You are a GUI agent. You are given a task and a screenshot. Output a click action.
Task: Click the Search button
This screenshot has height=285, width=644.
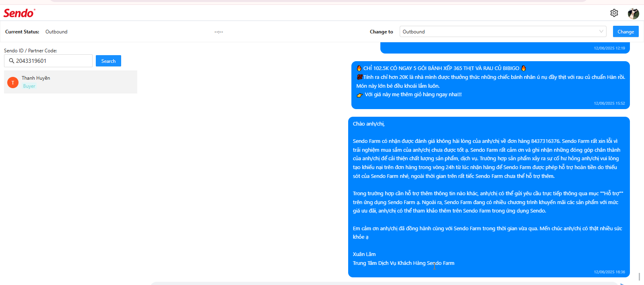pos(108,61)
